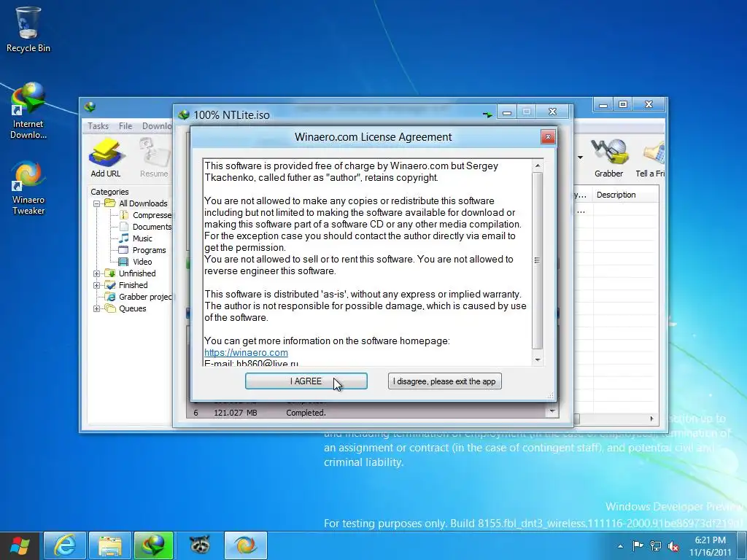Click the green arrow in NTLite.iso title bar
747x560 pixels.
coord(487,114)
